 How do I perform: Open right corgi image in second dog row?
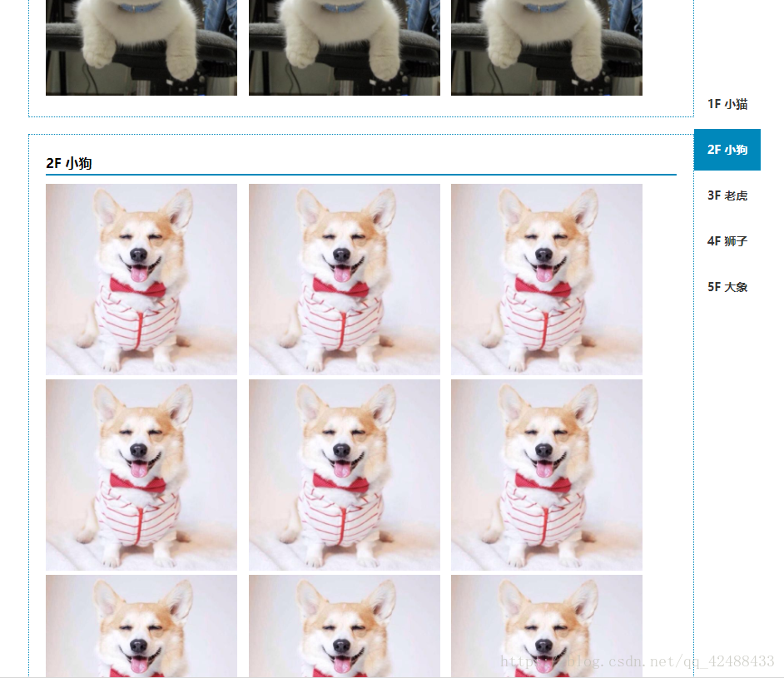tap(547, 475)
